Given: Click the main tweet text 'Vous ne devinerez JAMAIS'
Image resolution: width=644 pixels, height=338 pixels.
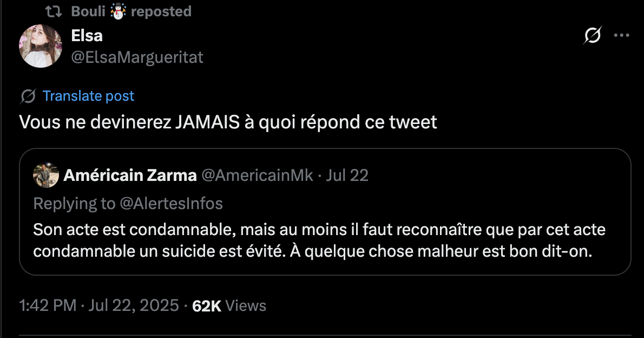Looking at the screenshot, I should click(x=228, y=122).
